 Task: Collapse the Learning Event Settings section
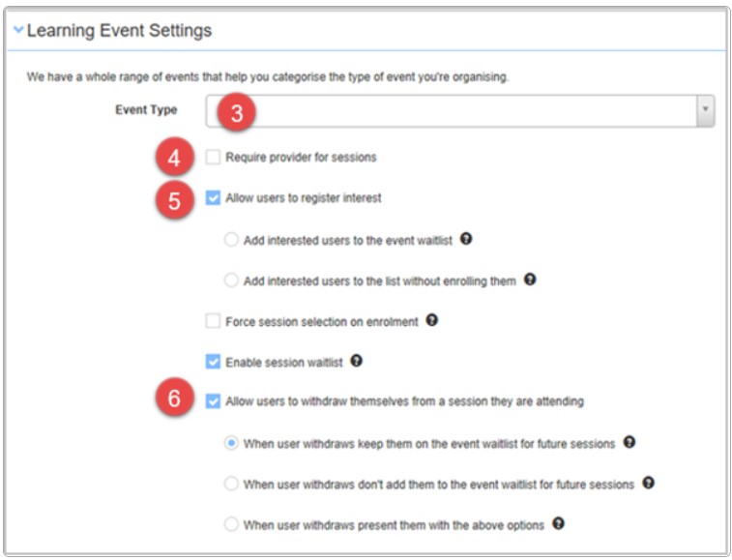[18, 31]
